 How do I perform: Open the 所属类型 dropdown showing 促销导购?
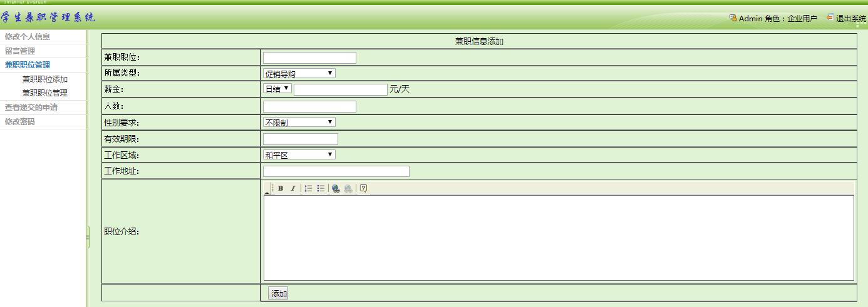click(299, 73)
